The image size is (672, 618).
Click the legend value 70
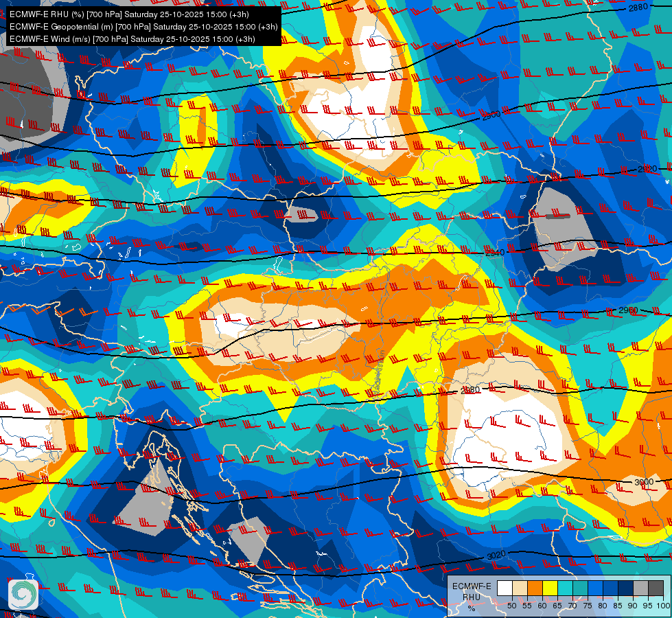(572, 606)
